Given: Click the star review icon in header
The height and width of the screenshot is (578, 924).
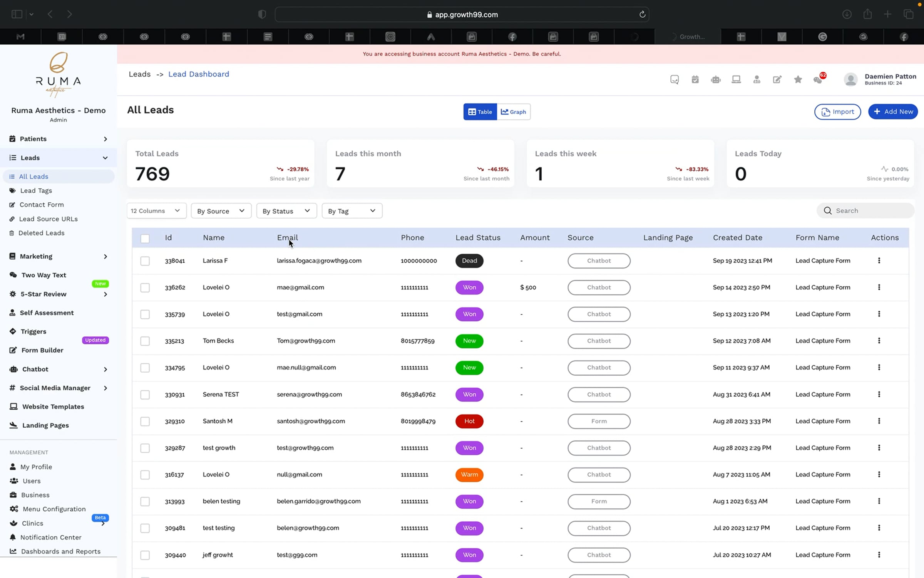Looking at the screenshot, I should (x=798, y=79).
